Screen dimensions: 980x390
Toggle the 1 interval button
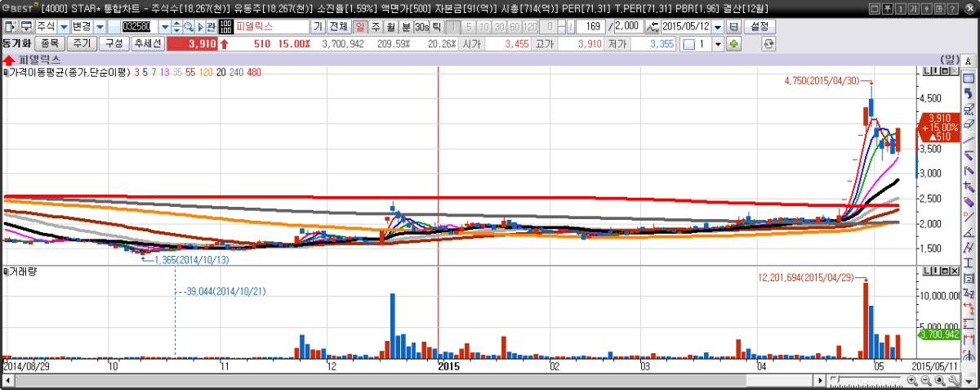453,27
